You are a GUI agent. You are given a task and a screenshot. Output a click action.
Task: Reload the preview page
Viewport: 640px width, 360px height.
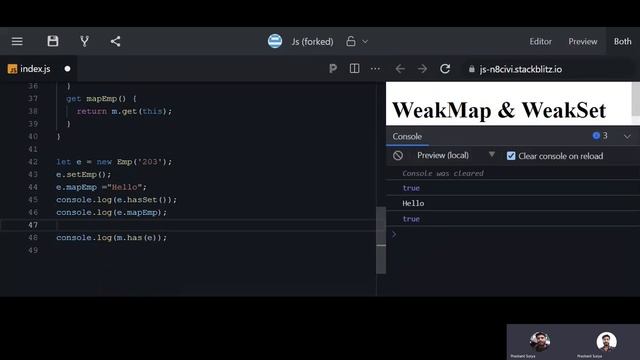[x=445, y=69]
